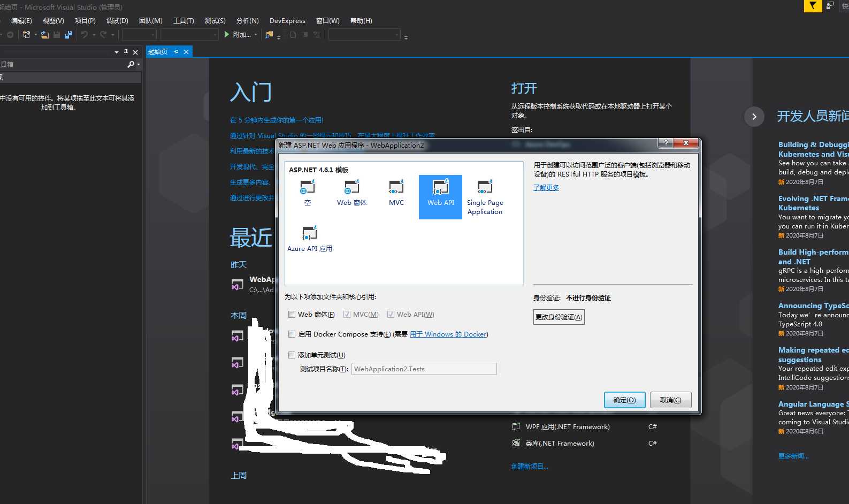This screenshot has width=849, height=504.
Task: Open the Redo history dropdown arrow
Action: pyautogui.click(x=112, y=35)
